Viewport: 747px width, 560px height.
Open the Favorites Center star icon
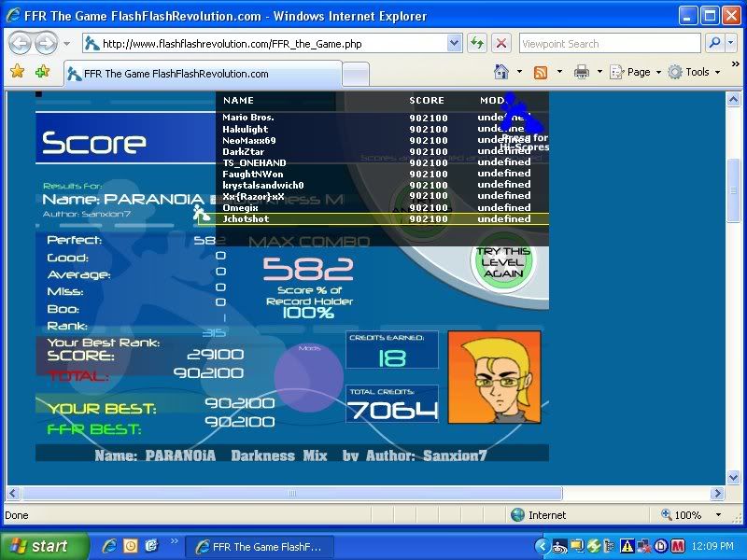[17, 72]
